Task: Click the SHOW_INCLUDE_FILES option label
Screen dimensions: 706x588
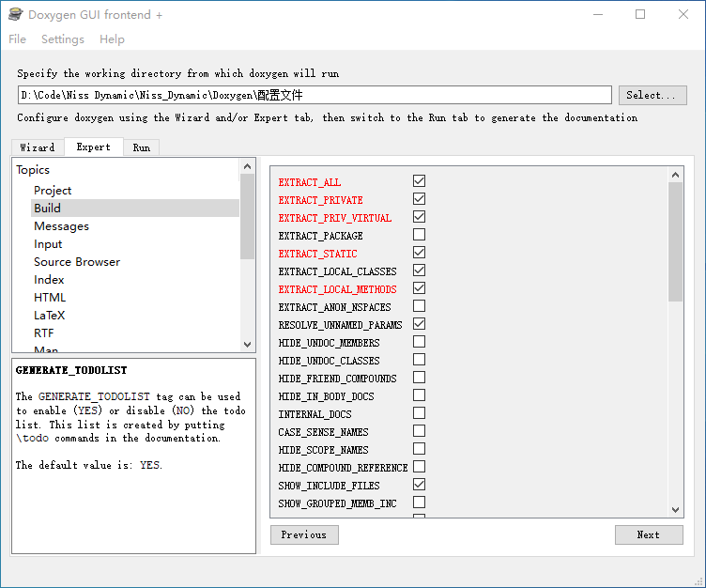Action: coord(330,486)
